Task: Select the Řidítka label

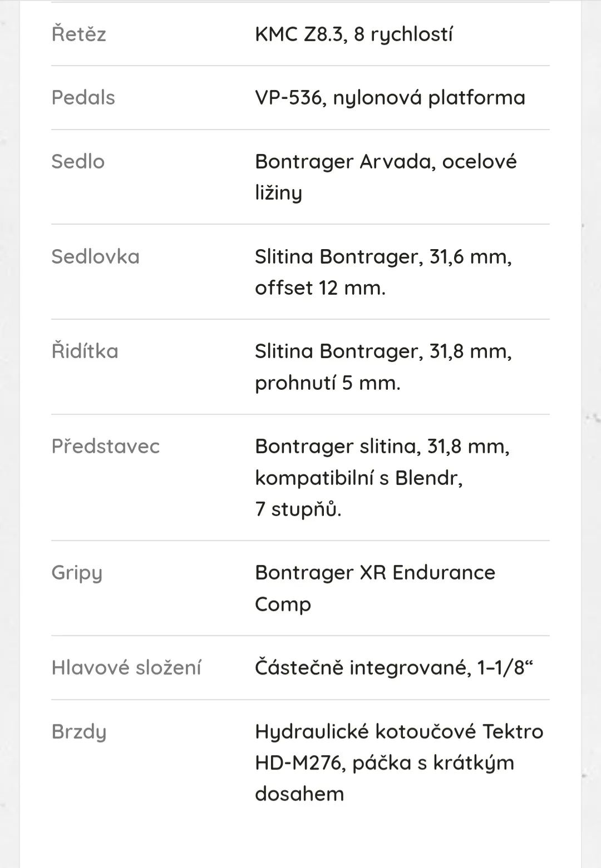Action: point(85,351)
